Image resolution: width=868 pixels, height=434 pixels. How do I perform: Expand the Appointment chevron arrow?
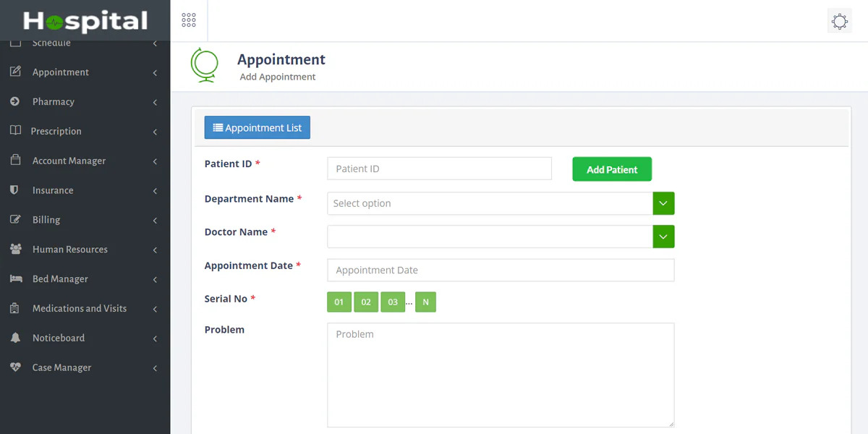(155, 73)
